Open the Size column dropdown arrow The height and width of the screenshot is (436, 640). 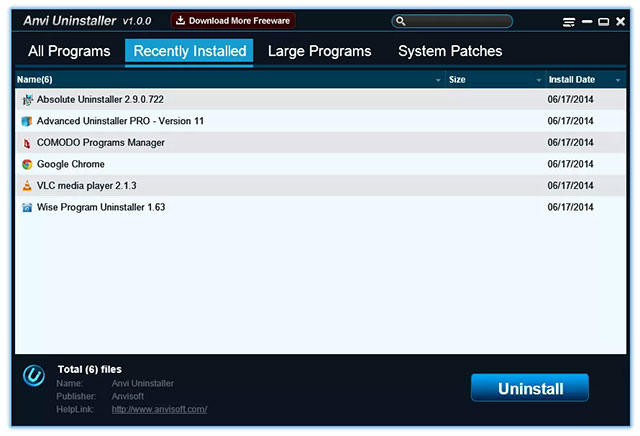pos(539,80)
